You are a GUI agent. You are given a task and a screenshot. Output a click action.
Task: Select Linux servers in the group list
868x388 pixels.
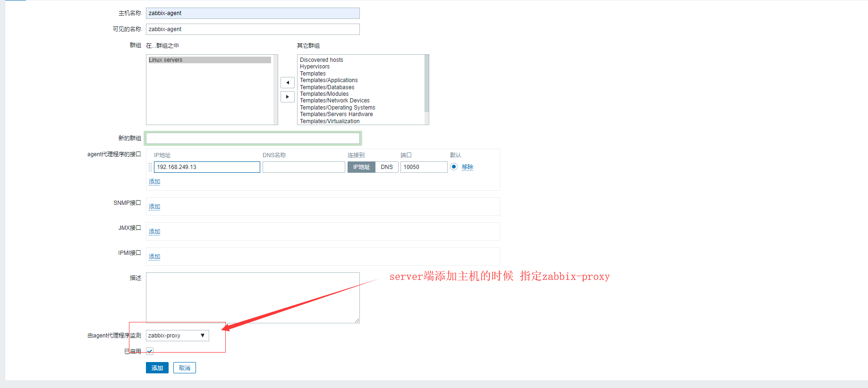(210, 60)
